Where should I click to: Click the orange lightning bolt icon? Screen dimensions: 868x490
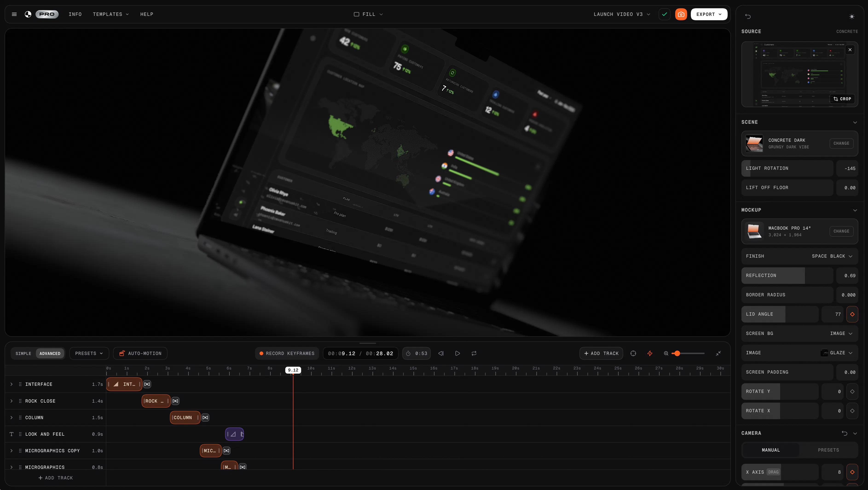pos(650,353)
